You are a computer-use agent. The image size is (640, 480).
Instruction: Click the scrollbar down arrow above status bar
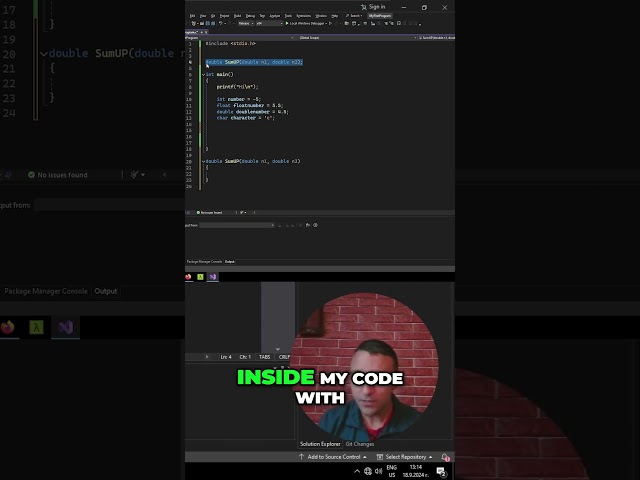click(278, 349)
